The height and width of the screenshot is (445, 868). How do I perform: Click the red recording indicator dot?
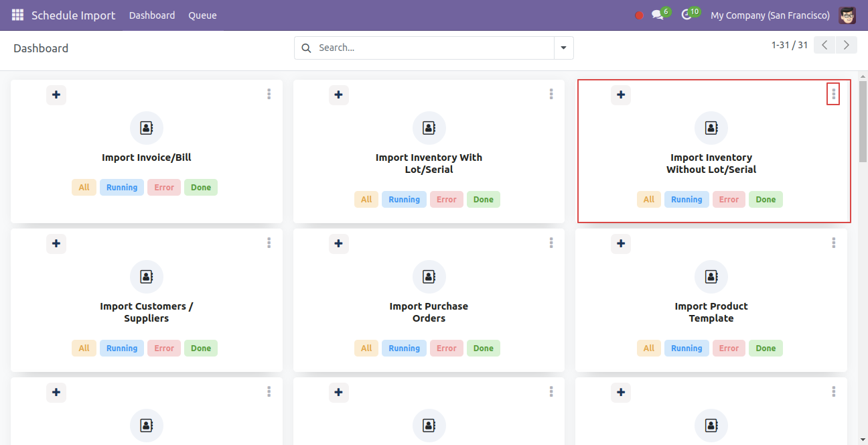639,15
